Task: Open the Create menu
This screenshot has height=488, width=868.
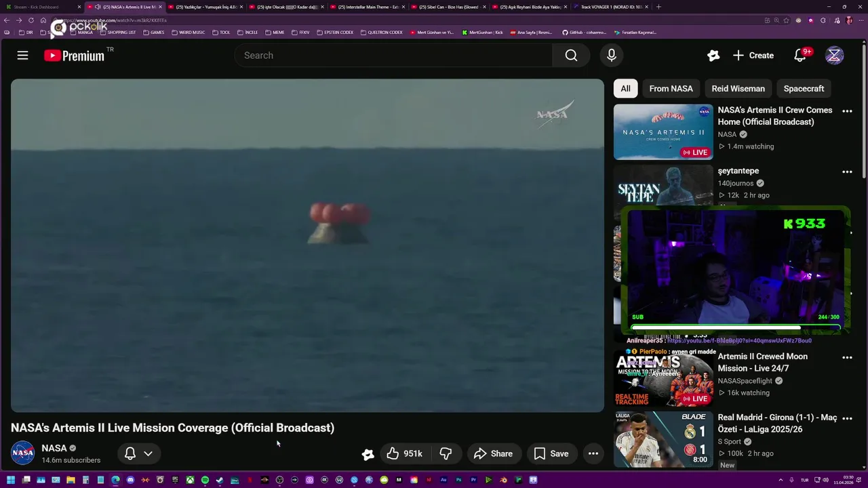Action: 753,56
